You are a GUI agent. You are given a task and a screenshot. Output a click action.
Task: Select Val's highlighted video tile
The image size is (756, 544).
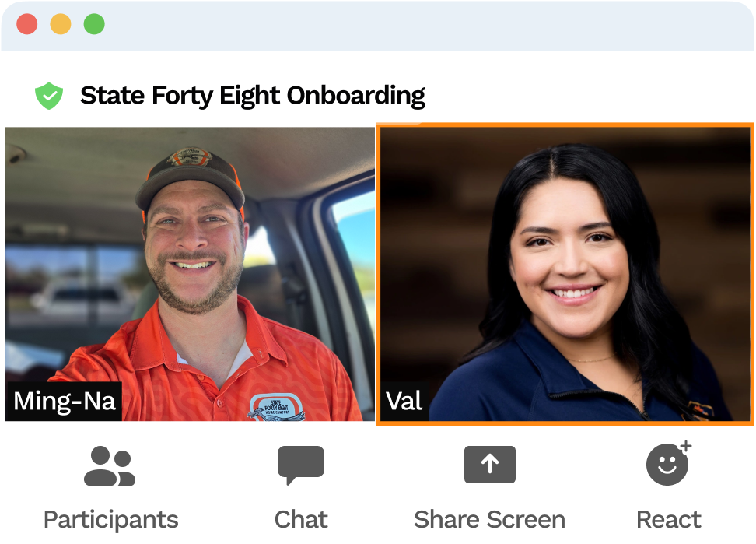pyautogui.click(x=565, y=274)
